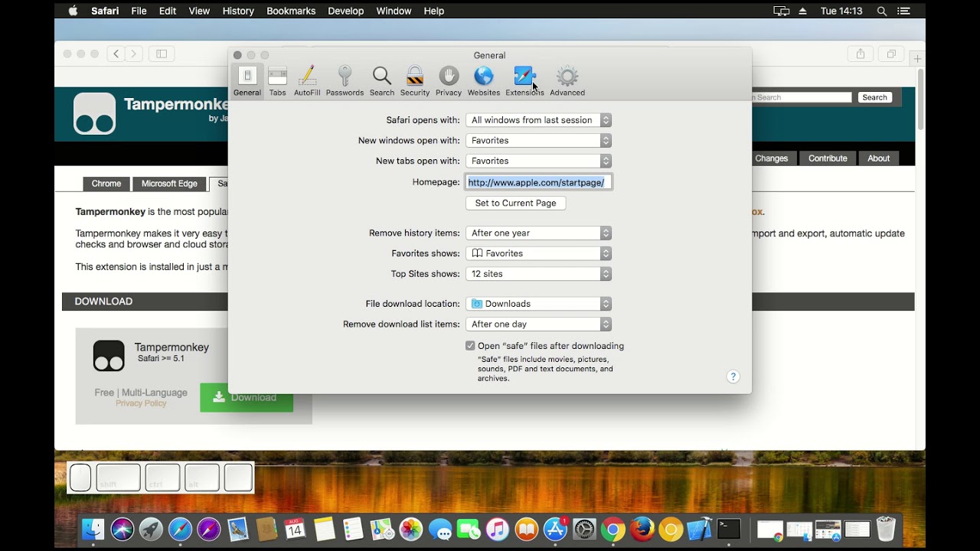Open the Advanced preferences pane
The image size is (980, 551).
(567, 81)
